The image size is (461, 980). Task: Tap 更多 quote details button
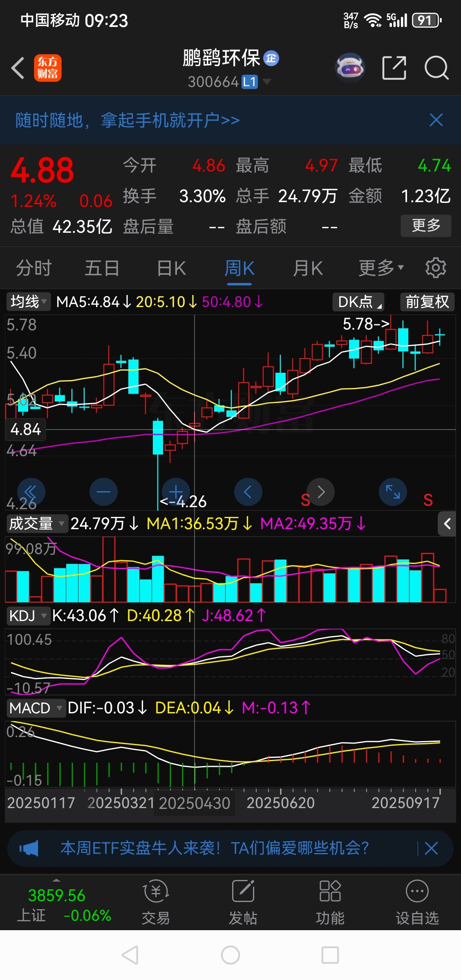coord(426,225)
